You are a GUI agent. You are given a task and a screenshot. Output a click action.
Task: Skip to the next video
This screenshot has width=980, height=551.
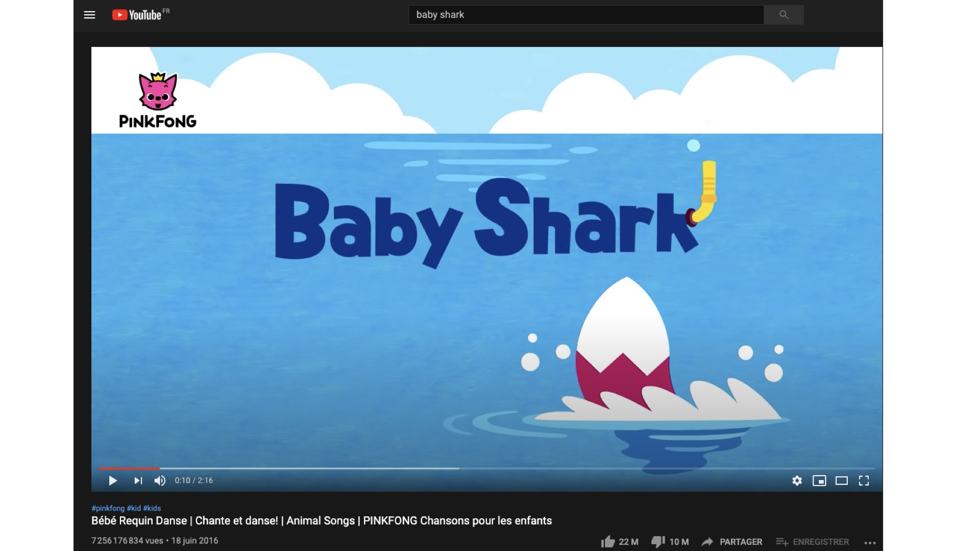138,481
